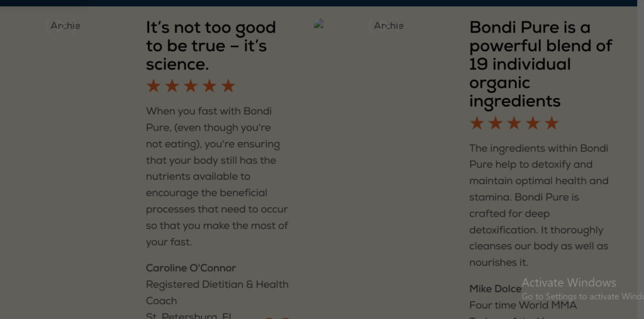Click the fifth star under "it's science" heading

228,86
